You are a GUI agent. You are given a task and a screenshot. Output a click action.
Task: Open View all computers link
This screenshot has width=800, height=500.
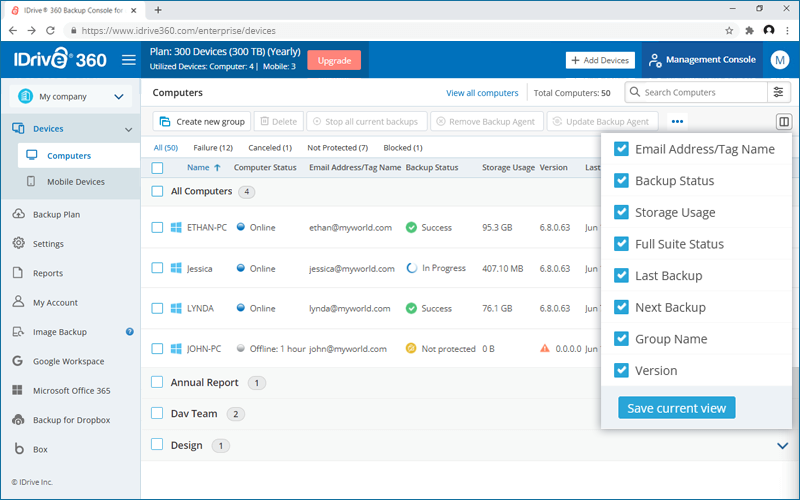(482, 93)
